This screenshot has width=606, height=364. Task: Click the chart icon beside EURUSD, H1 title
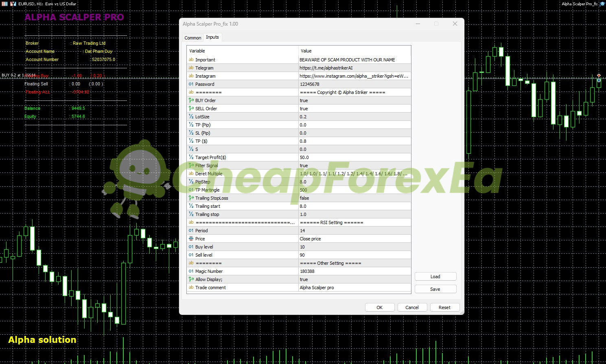13,4
